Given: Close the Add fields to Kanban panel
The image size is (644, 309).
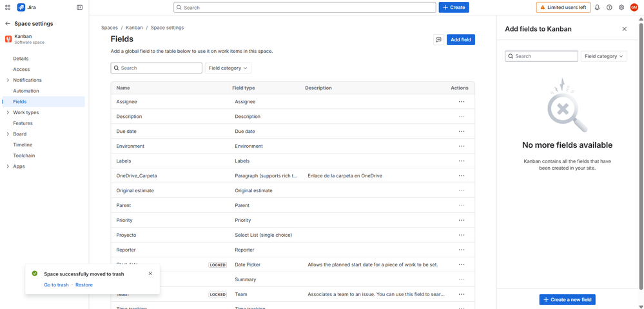Looking at the screenshot, I should coord(624,29).
